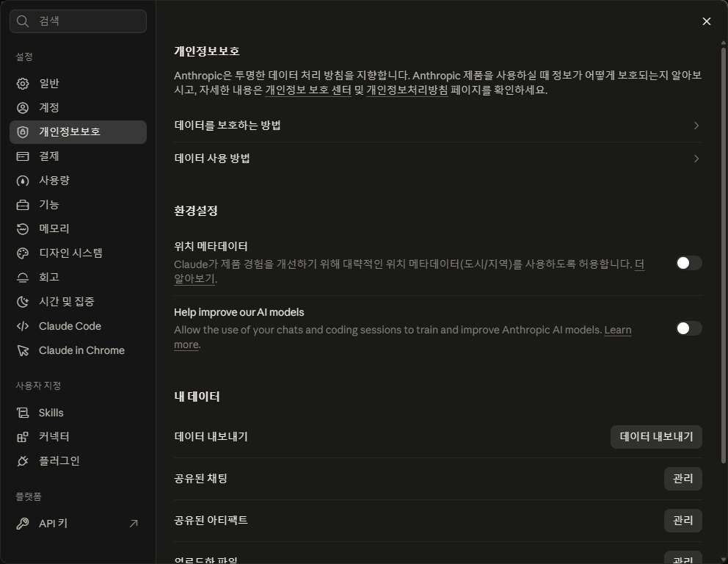Image resolution: width=728 pixels, height=564 pixels.
Task: Open the 계정 settings section
Action: point(78,108)
